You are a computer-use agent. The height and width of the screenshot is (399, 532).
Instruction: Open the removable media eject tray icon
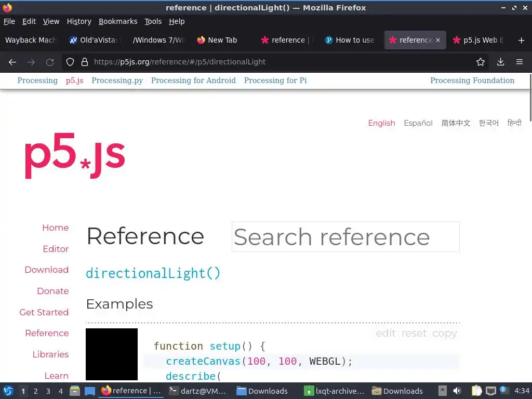(443, 391)
